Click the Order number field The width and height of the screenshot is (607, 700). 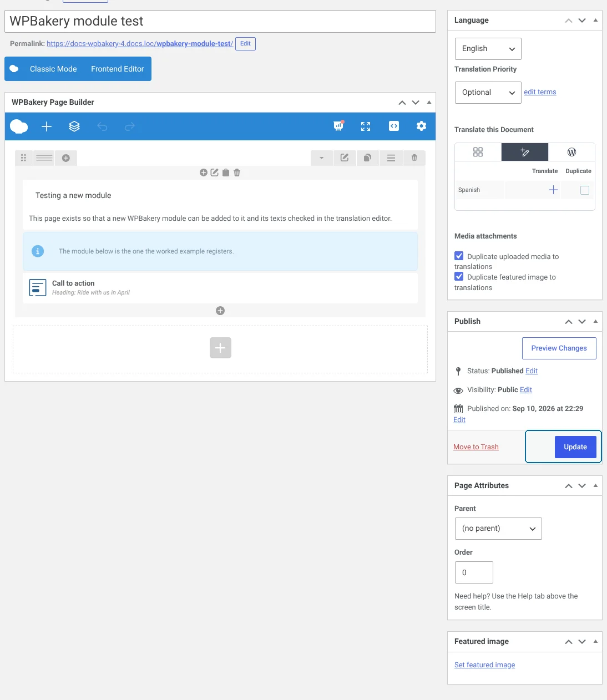click(474, 572)
